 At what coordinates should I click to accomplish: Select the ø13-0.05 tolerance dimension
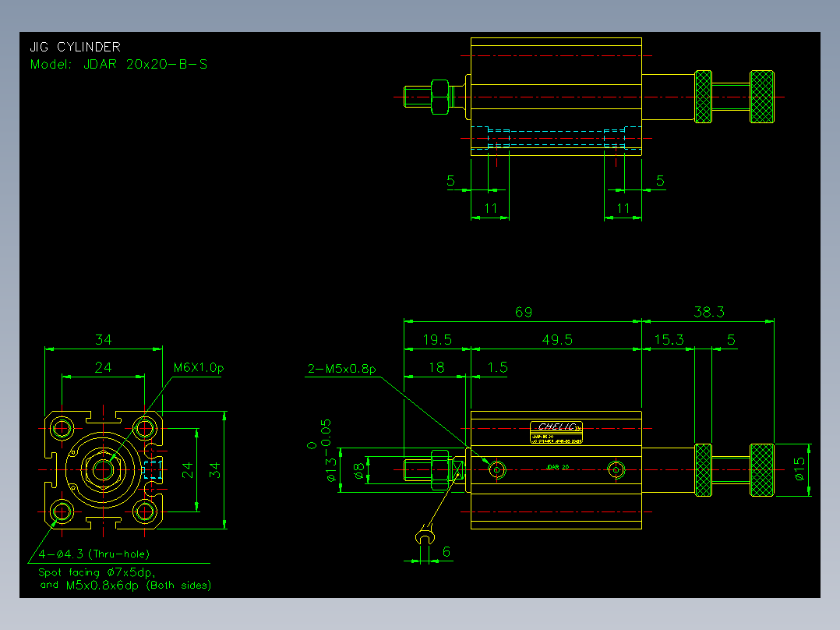326,451
